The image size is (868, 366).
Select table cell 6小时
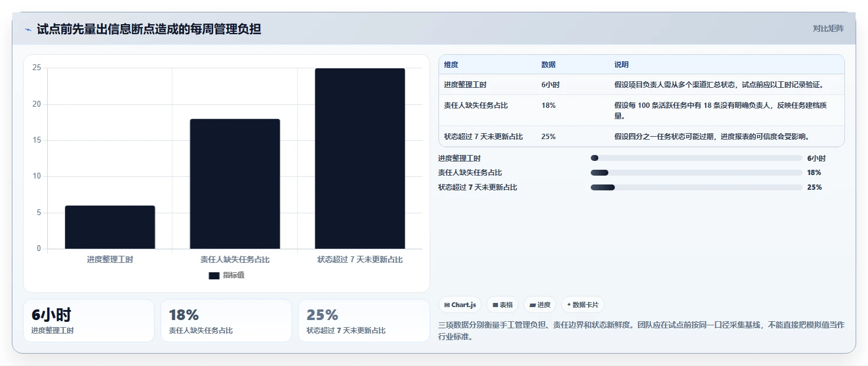551,85
